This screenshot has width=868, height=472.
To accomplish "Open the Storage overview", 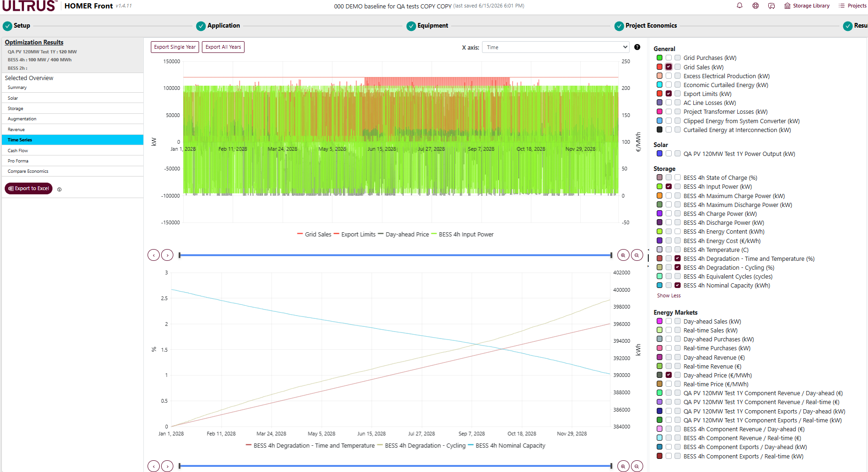I will coord(73,109).
